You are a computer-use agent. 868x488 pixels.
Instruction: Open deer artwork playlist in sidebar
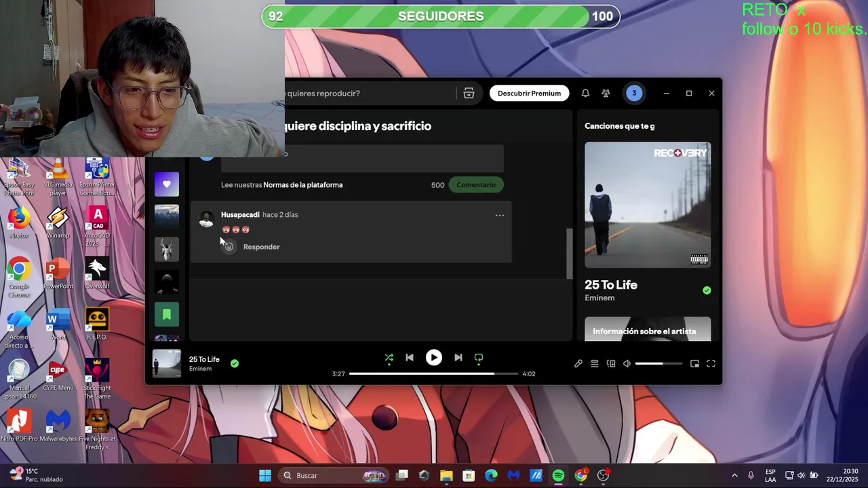pos(167,249)
